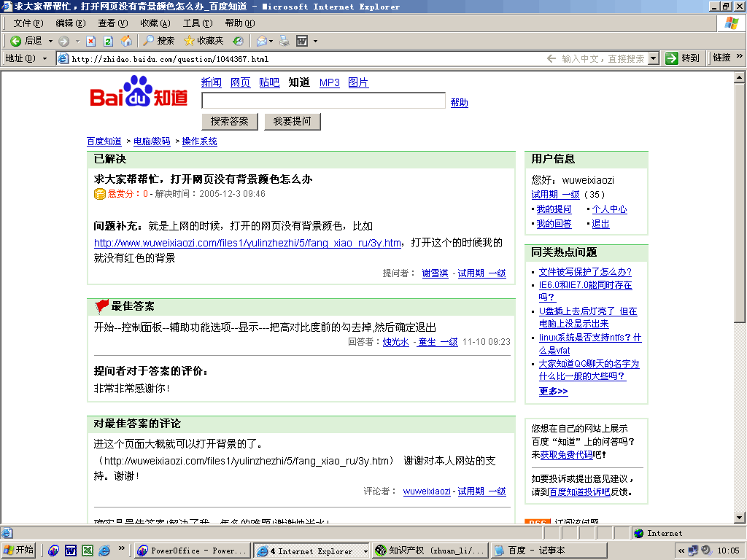Expand the Back button history dropdown
The height and width of the screenshot is (560, 747).
point(50,42)
